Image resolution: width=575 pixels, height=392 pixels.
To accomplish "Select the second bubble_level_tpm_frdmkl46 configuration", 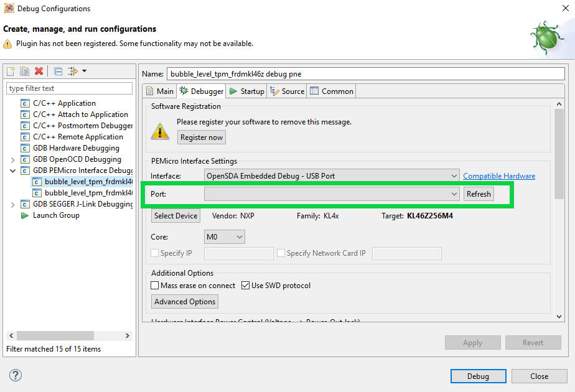I will [x=88, y=193].
